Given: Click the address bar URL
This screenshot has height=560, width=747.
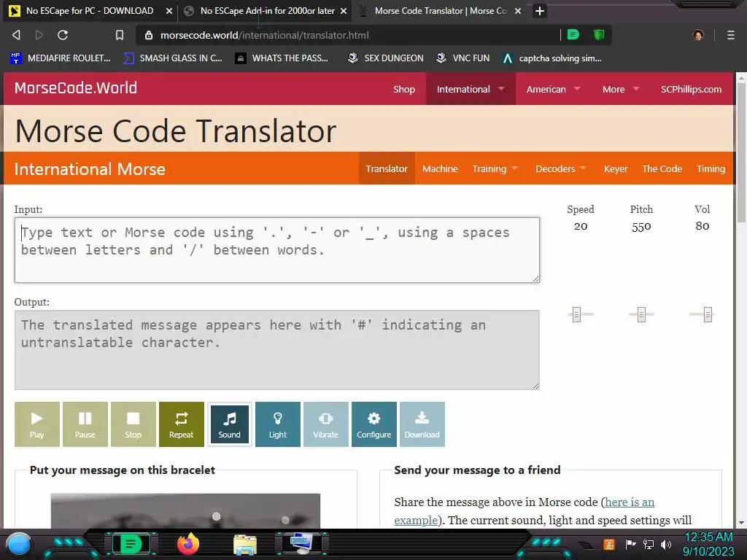Looking at the screenshot, I should [x=264, y=35].
